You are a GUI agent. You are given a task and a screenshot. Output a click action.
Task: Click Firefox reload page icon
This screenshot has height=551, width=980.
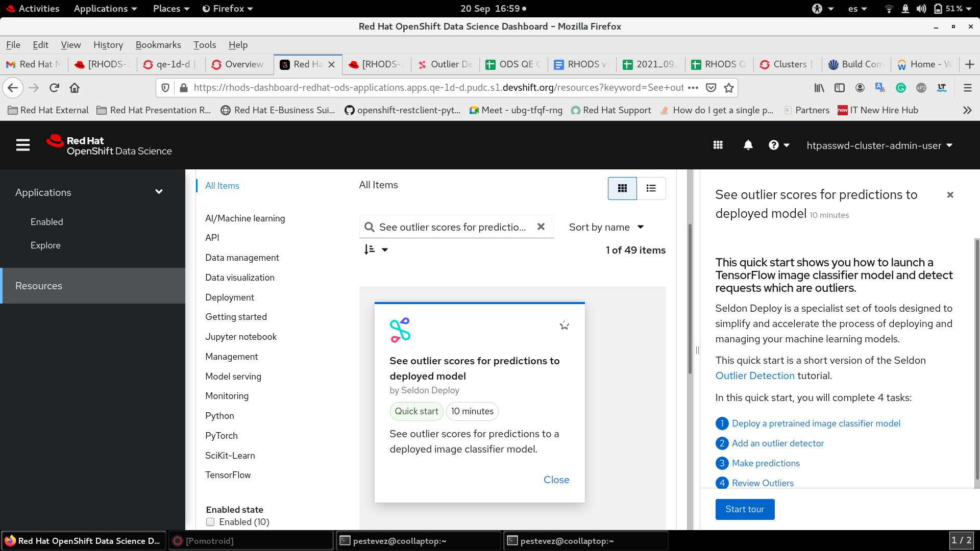(54, 88)
